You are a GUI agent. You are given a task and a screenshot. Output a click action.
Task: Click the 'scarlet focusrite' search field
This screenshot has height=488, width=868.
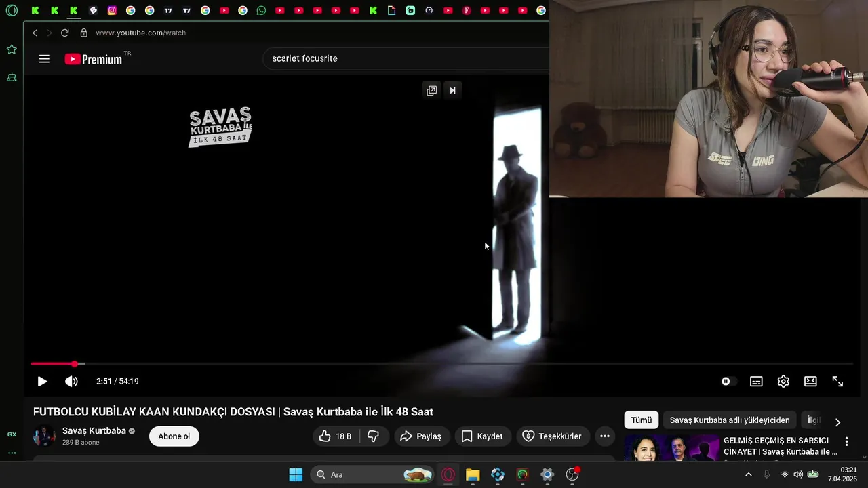pyautogui.click(x=406, y=58)
